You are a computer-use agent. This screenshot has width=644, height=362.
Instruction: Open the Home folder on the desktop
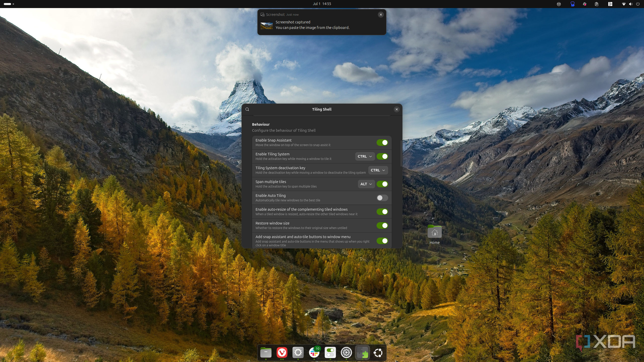click(434, 235)
